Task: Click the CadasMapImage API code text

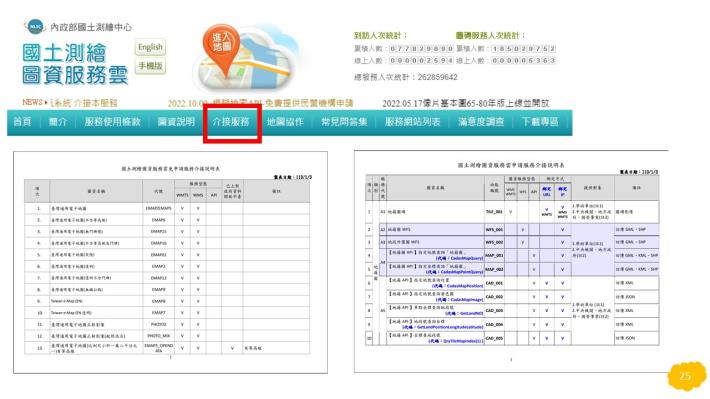Action: click(x=460, y=300)
